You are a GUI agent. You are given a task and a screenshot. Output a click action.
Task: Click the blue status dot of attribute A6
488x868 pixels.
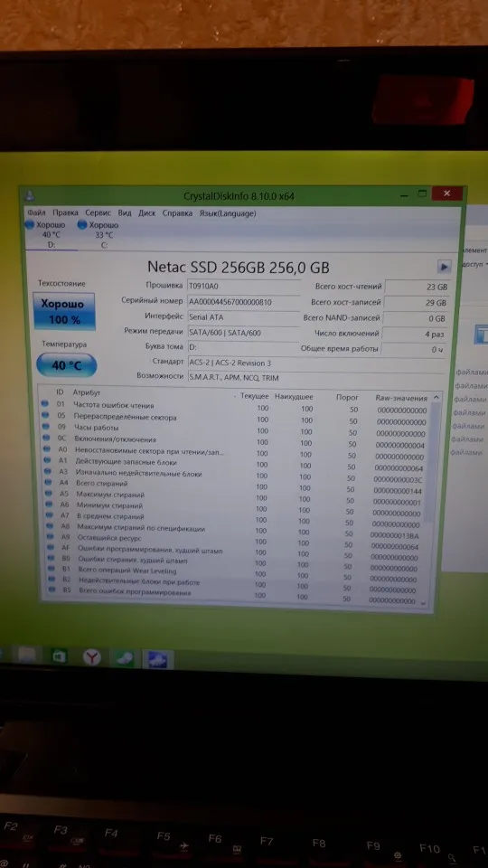click(49, 505)
